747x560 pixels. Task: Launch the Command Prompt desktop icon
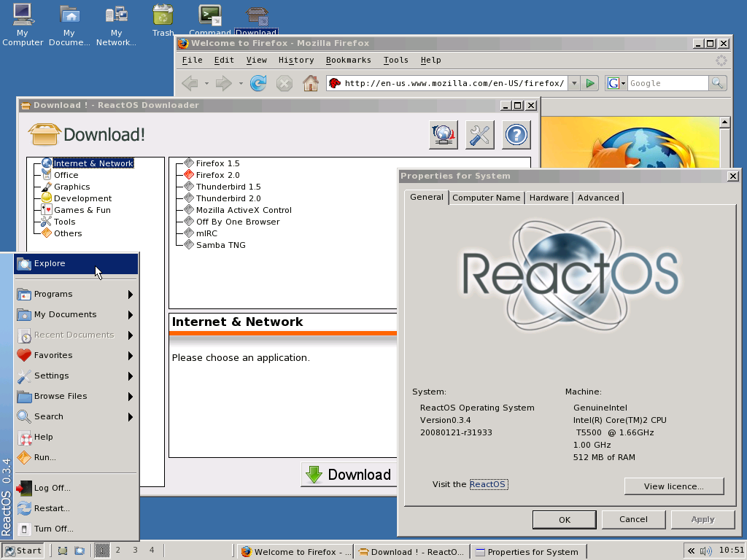coord(209,15)
